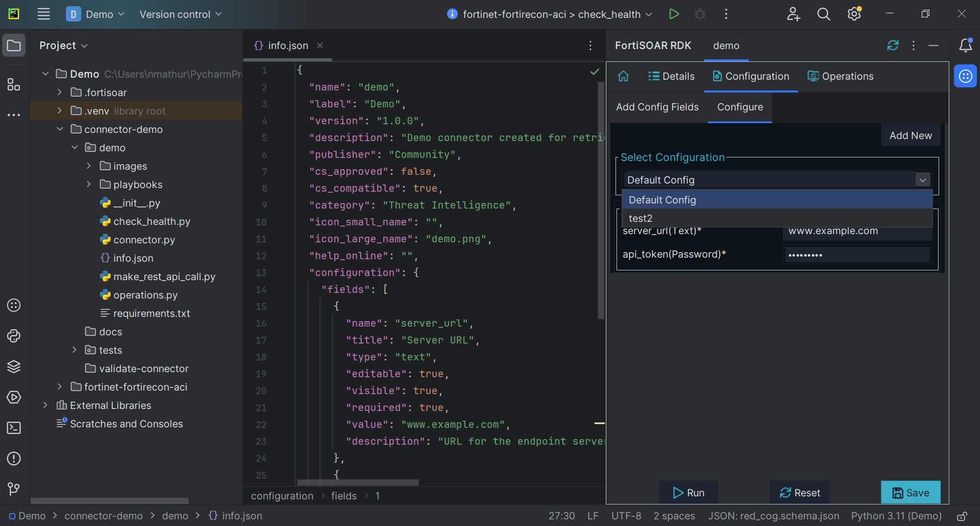Open the Terminal tool window
980x526 pixels.
(x=14, y=428)
